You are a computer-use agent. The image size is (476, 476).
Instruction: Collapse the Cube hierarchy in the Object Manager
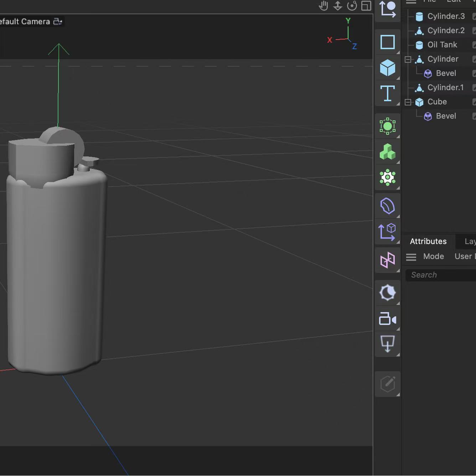pyautogui.click(x=408, y=102)
